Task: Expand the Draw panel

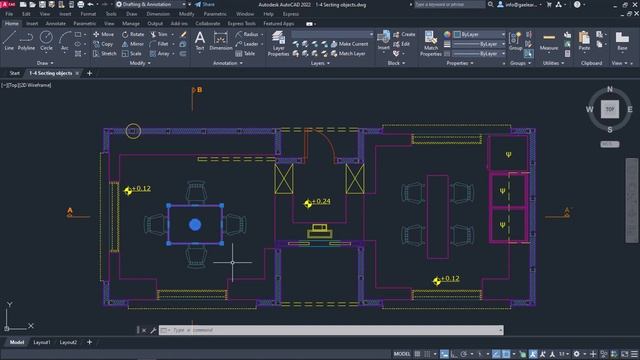Action: (x=45, y=63)
